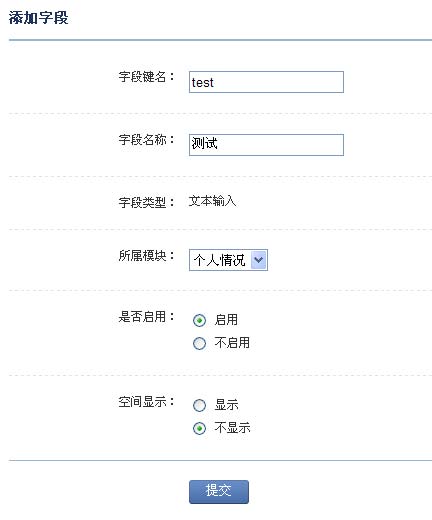Select the 不启用 radio button
Screen dimensions: 432x520
(x=199, y=343)
